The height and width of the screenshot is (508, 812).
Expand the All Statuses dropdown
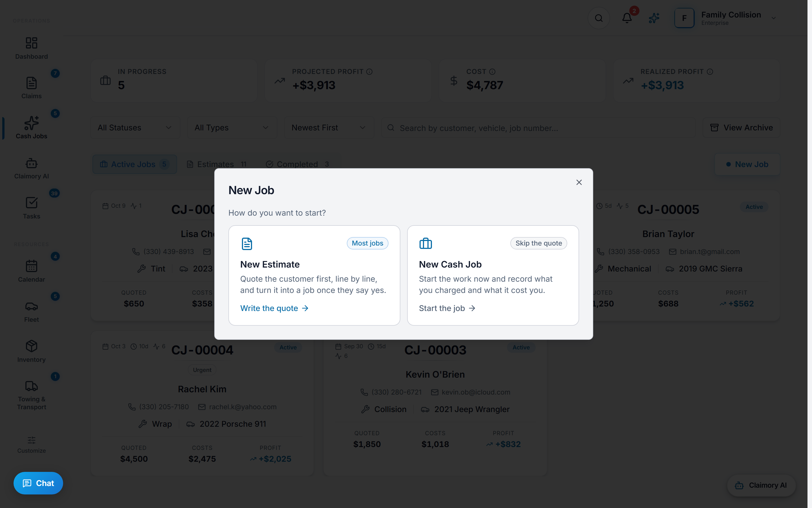pyautogui.click(x=135, y=128)
